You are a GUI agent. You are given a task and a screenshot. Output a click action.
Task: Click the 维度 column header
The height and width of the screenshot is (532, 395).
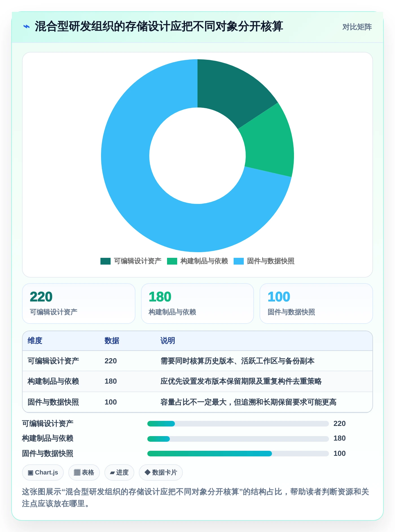point(35,341)
